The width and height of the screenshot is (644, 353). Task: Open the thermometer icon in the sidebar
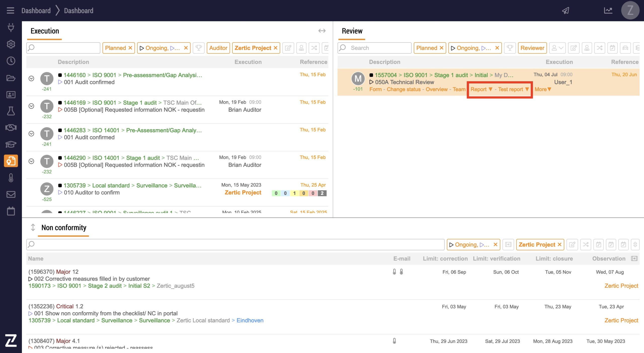click(11, 178)
